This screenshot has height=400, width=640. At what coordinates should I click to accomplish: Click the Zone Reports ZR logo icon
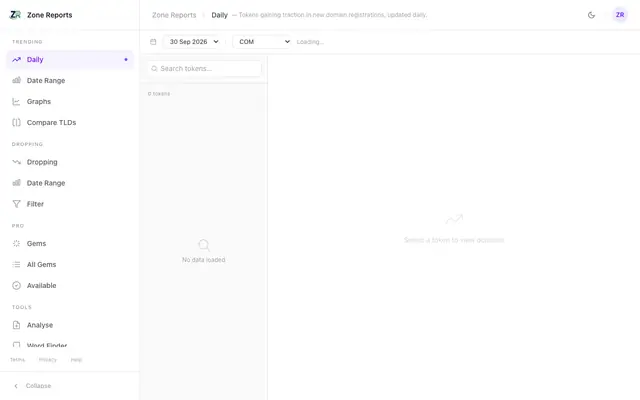pyautogui.click(x=15, y=15)
